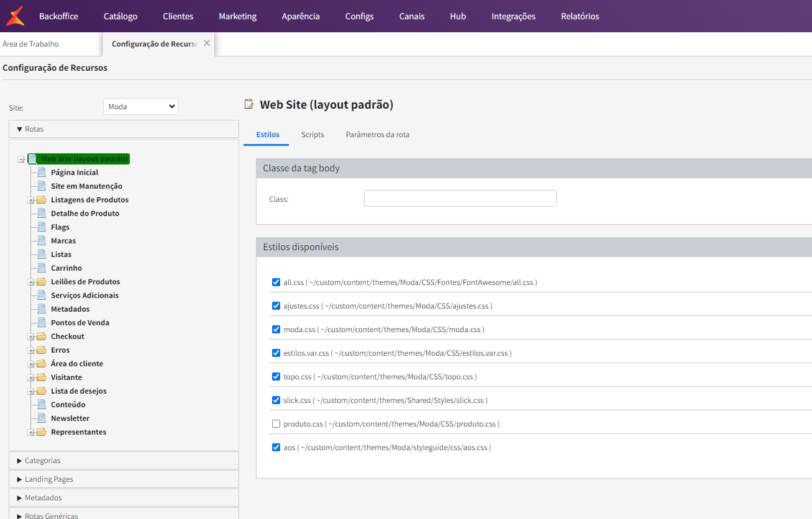Open the Relatórios menu
Screen dimensions: 812x519
pyautogui.click(x=580, y=16)
